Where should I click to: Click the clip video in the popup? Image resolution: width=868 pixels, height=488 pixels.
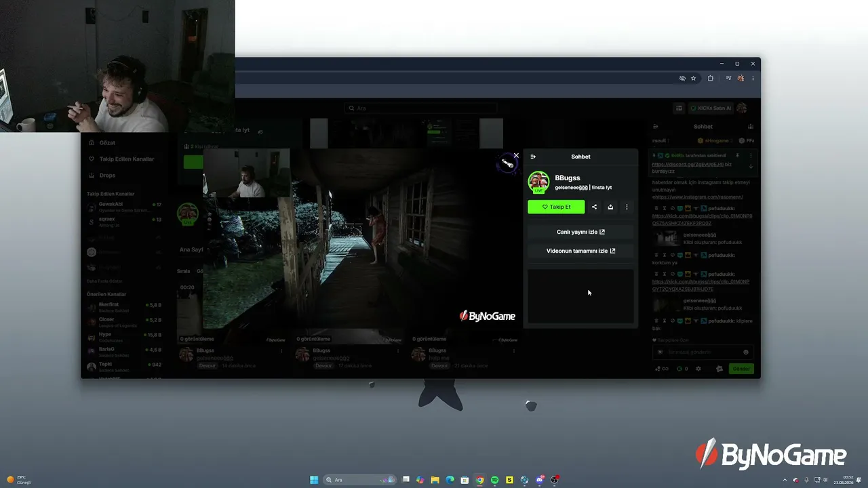361,239
